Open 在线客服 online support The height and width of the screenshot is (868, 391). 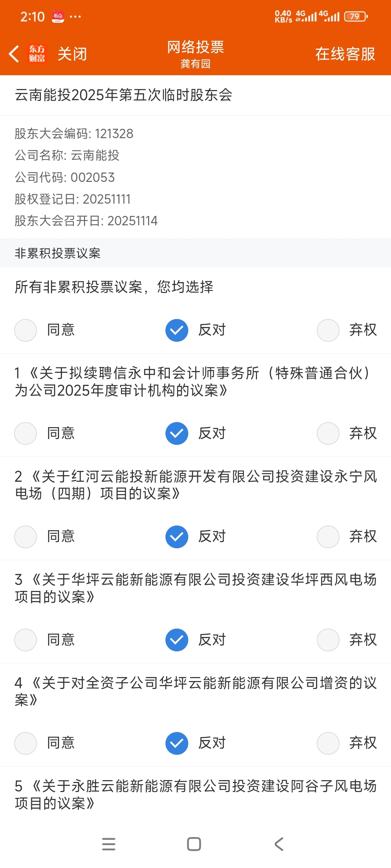coord(345,54)
